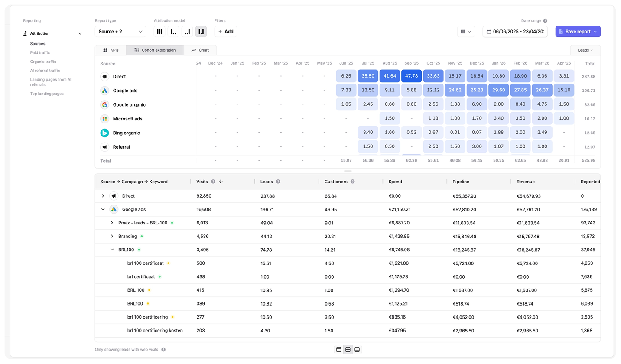The height and width of the screenshot is (364, 621).
Task: Click the Save report button
Action: tap(578, 32)
